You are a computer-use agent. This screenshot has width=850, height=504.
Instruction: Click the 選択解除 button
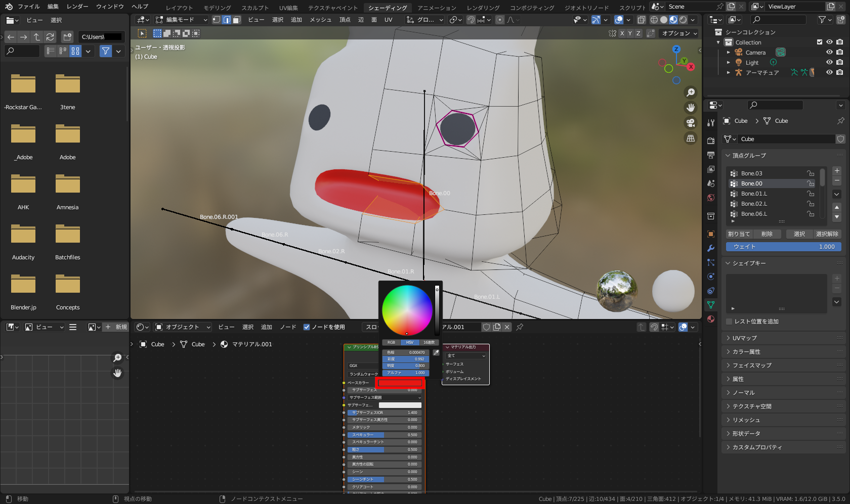(827, 234)
